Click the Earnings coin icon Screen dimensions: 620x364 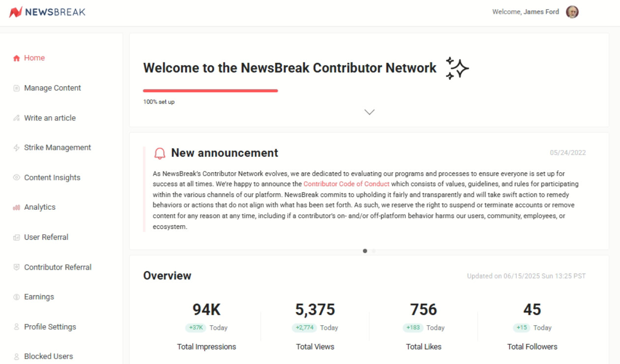pos(16,297)
